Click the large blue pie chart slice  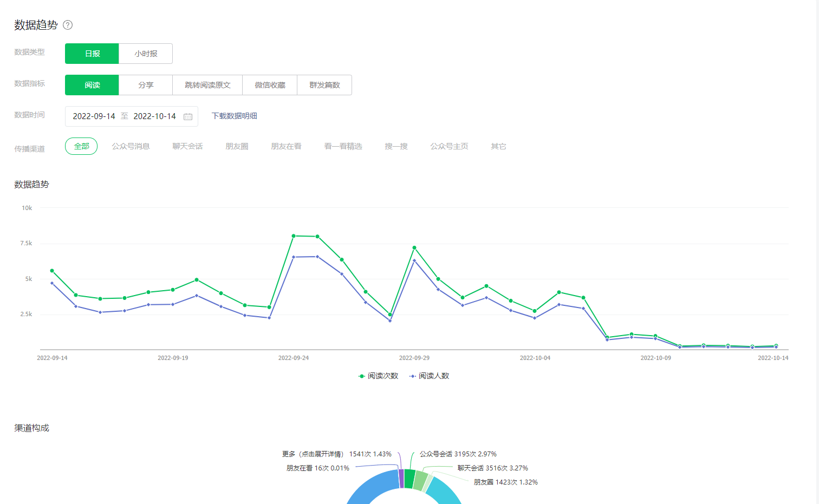(374, 487)
